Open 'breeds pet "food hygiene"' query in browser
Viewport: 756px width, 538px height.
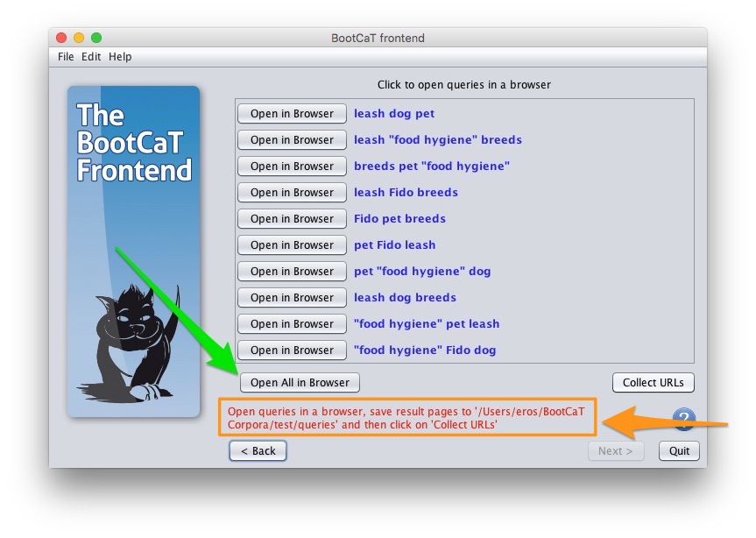pos(292,166)
